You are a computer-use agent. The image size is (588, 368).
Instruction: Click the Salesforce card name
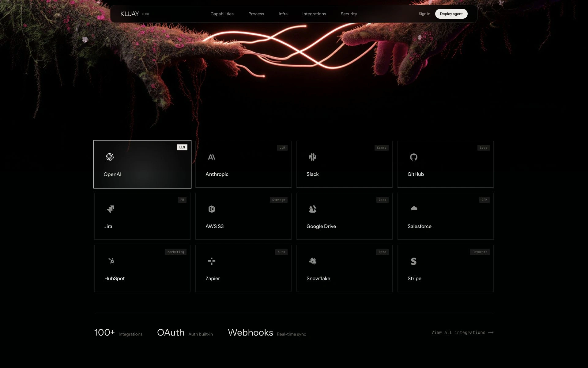(420, 226)
